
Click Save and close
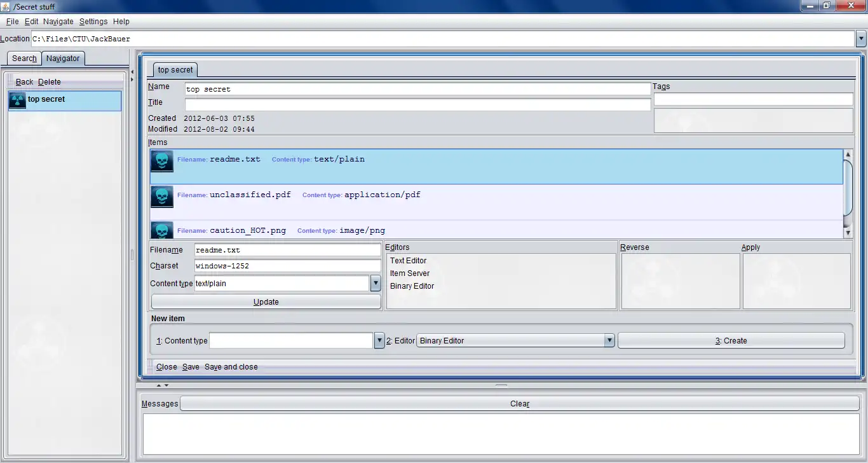pos(231,367)
